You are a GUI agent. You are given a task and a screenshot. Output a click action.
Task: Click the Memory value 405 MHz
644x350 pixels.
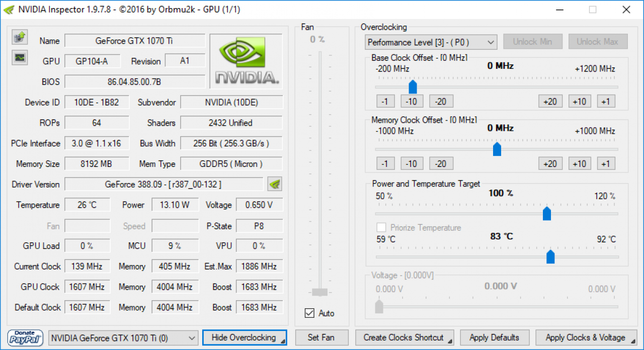point(175,266)
